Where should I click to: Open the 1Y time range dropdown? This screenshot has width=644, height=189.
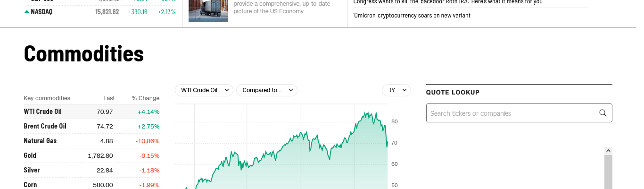[x=396, y=90]
